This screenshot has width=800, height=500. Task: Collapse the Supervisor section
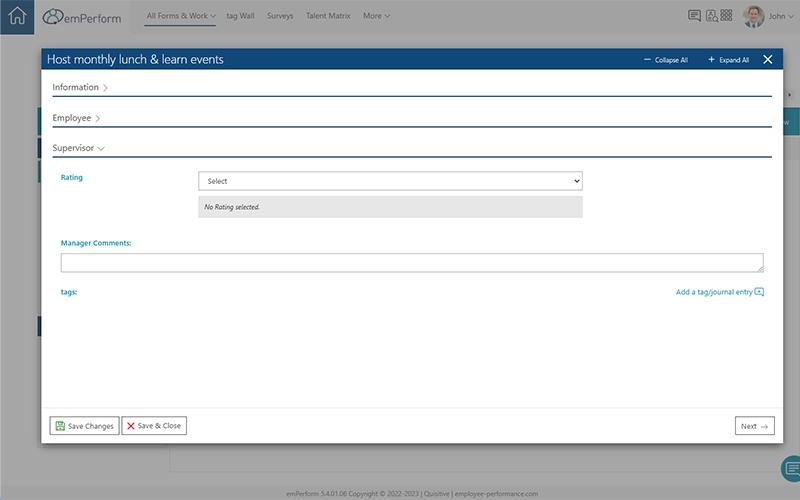point(78,148)
